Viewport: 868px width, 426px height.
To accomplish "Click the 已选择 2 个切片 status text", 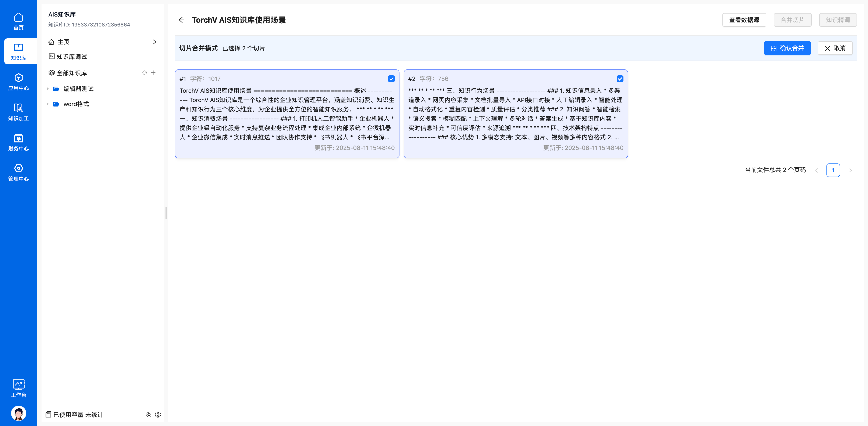I will [x=243, y=48].
